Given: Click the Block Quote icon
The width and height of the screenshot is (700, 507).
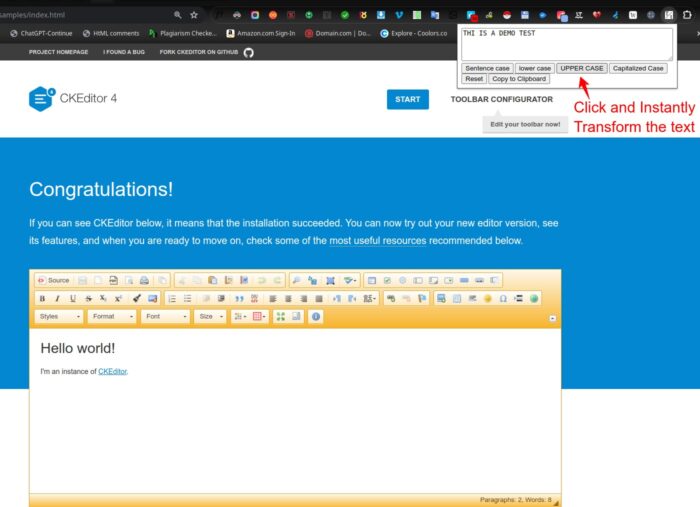Looking at the screenshot, I should (239, 299).
